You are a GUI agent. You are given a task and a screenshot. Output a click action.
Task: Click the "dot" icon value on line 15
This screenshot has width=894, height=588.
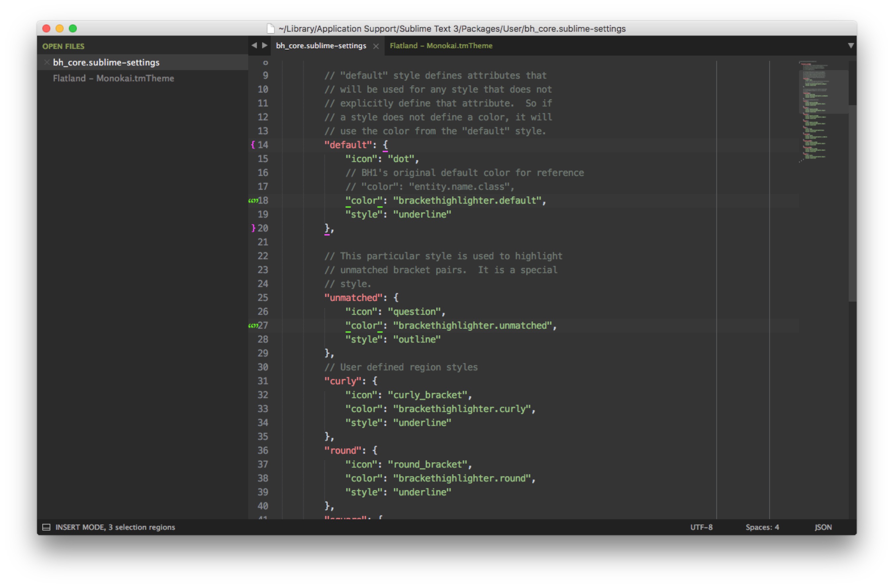point(401,159)
